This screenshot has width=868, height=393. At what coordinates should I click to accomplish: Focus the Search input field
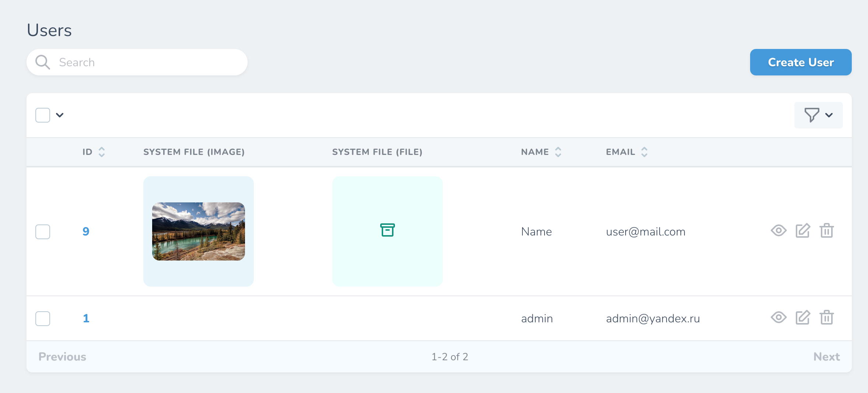(x=147, y=62)
